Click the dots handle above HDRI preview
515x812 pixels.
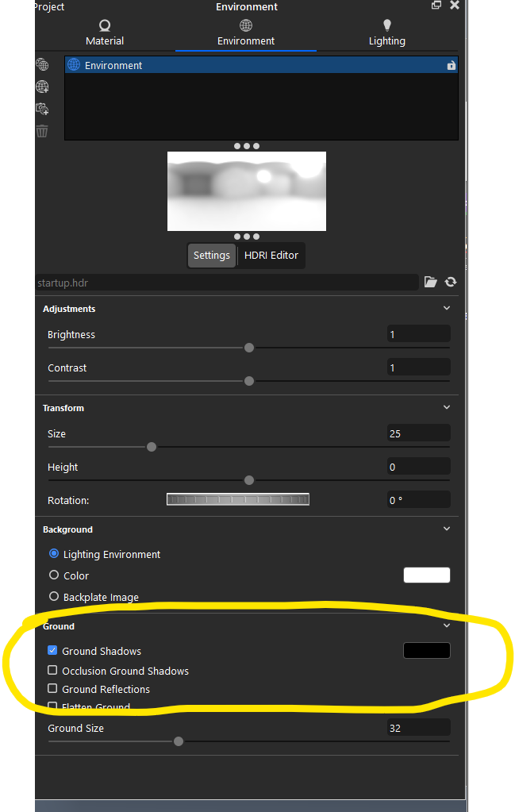[x=246, y=146]
